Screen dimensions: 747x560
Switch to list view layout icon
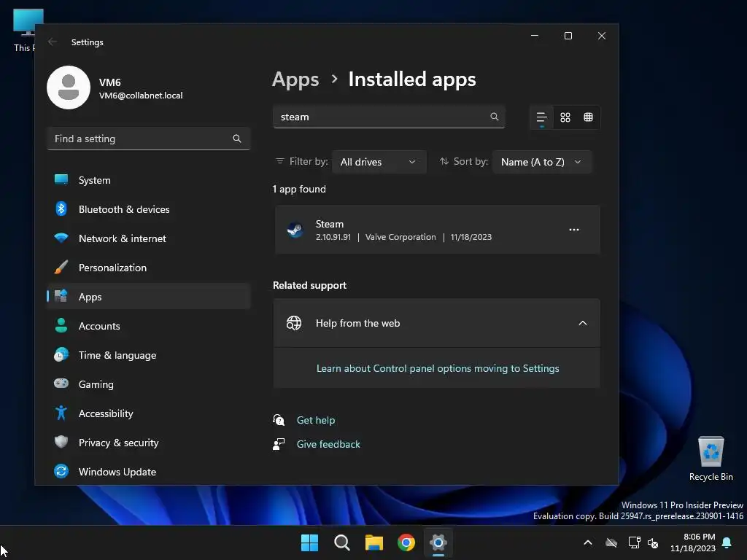click(x=541, y=117)
